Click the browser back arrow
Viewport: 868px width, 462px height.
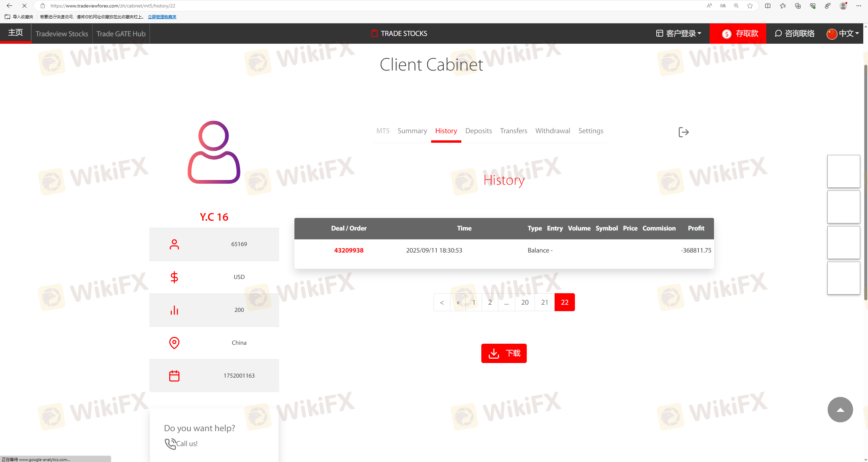[9, 6]
